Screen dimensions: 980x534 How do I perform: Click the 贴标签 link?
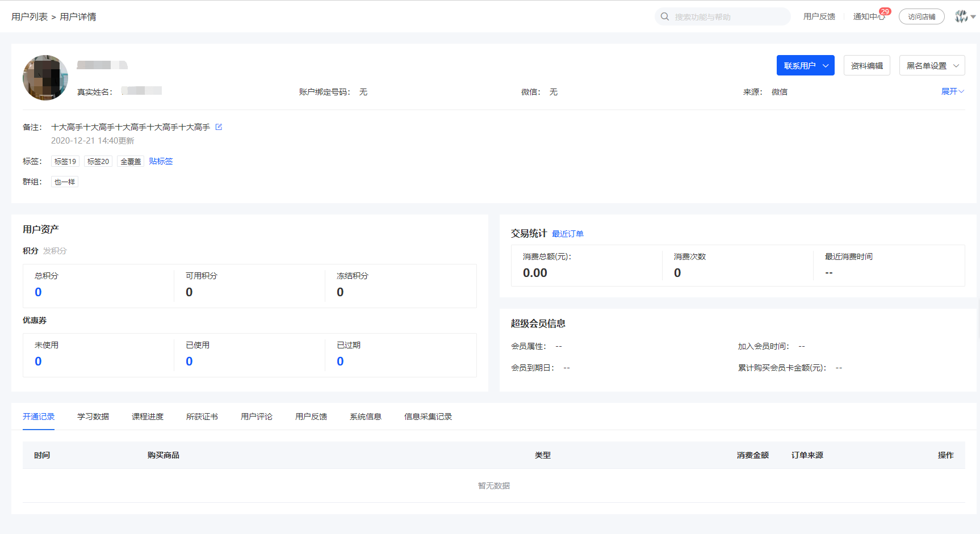161,161
